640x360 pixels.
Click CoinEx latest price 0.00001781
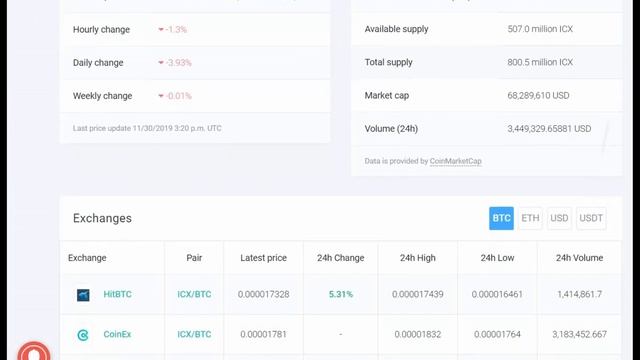263,334
